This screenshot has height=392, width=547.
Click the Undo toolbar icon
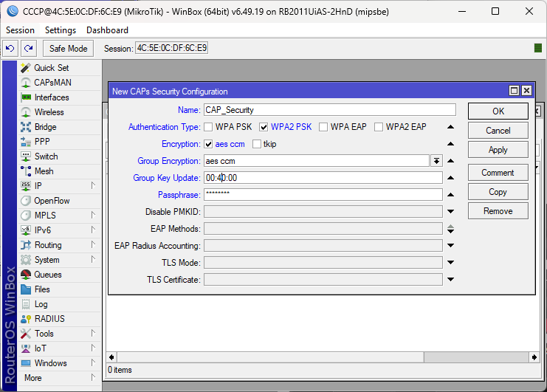click(x=10, y=48)
